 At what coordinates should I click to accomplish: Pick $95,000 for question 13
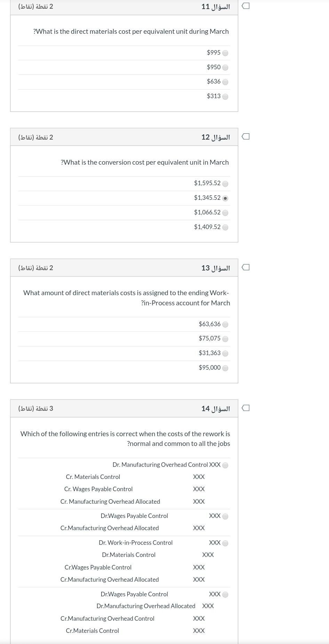pos(226,368)
